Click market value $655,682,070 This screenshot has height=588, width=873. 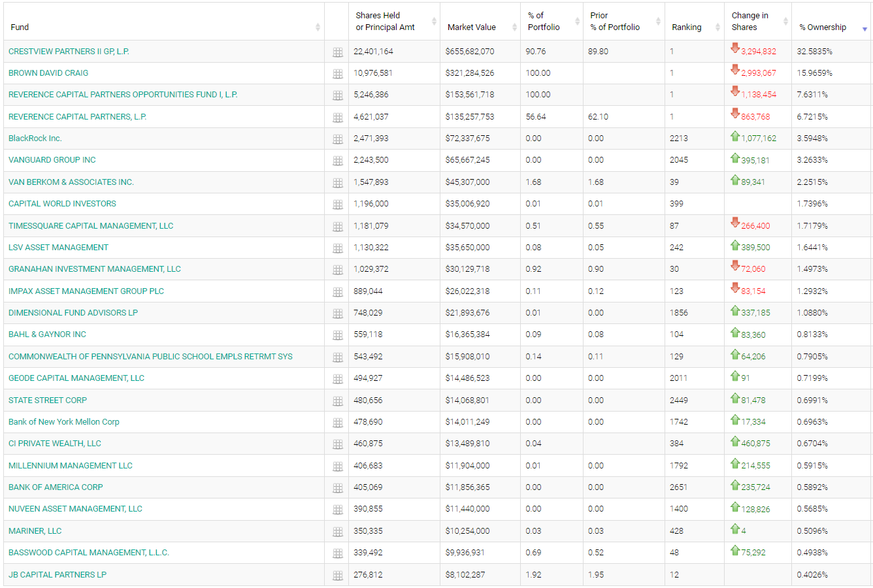(470, 52)
